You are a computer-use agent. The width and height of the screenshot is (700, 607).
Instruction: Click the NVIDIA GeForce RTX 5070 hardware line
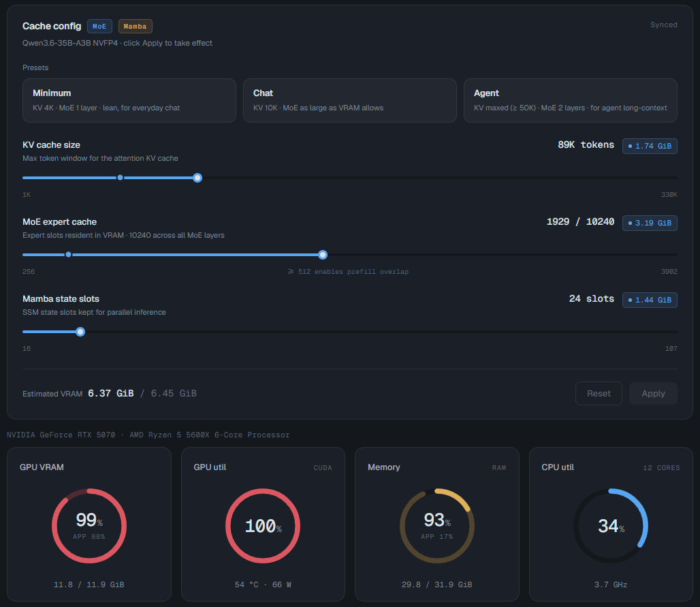pos(148,435)
